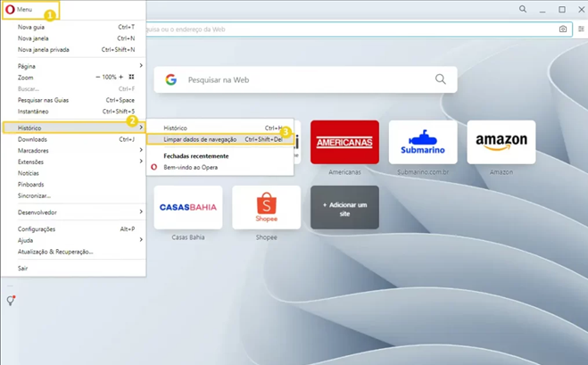This screenshot has height=365, width=588.
Task: Expand the Extensões submenu arrow
Action: (141, 162)
